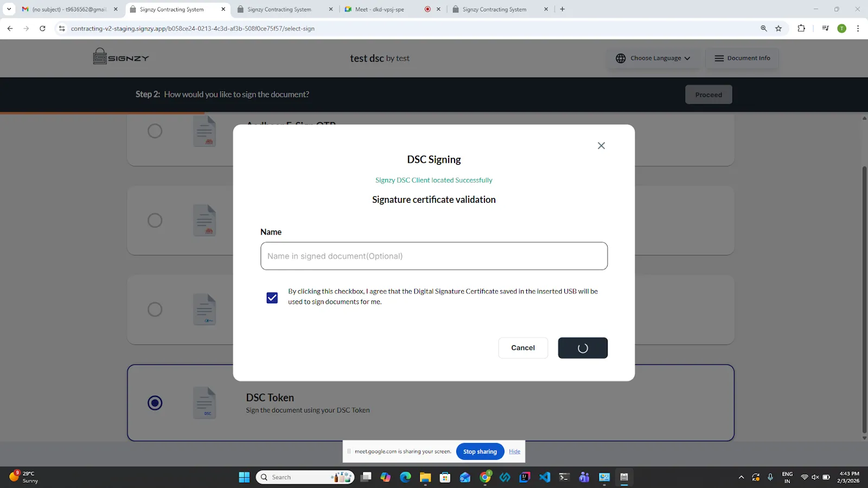Close the Meet tab
Viewport: 868px width, 488px height.
click(x=439, y=9)
